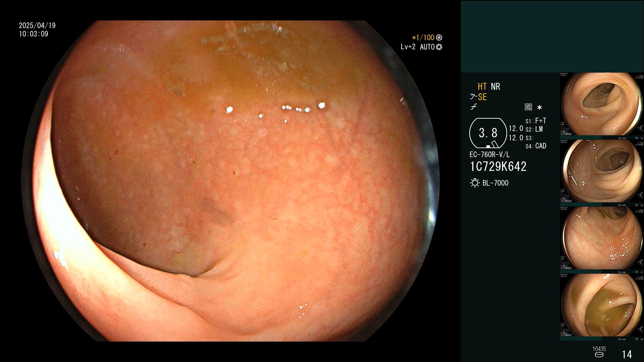644x362 pixels.
Task: Click the empty S3: switch assignment
Action: [x=529, y=138]
